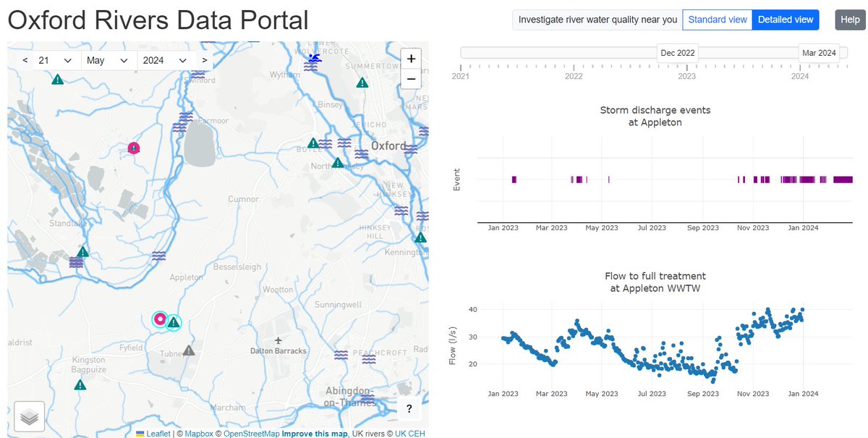Select wave marker above Appleton label
The width and height of the screenshot is (868, 438).
coord(158,256)
